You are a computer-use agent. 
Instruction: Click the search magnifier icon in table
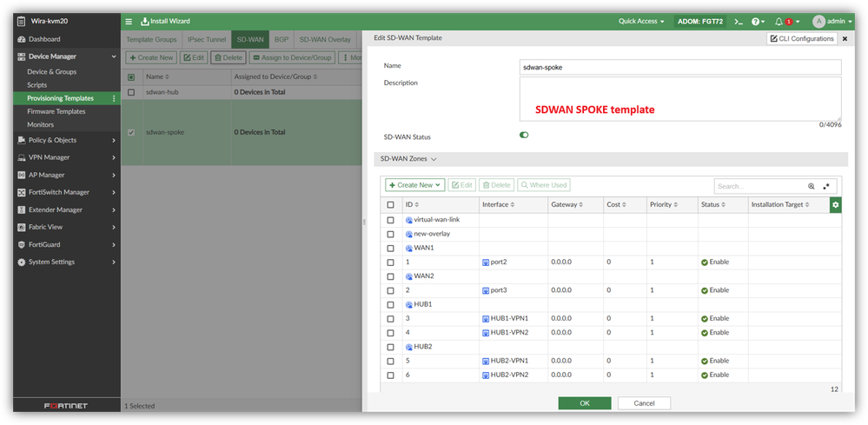pos(812,186)
